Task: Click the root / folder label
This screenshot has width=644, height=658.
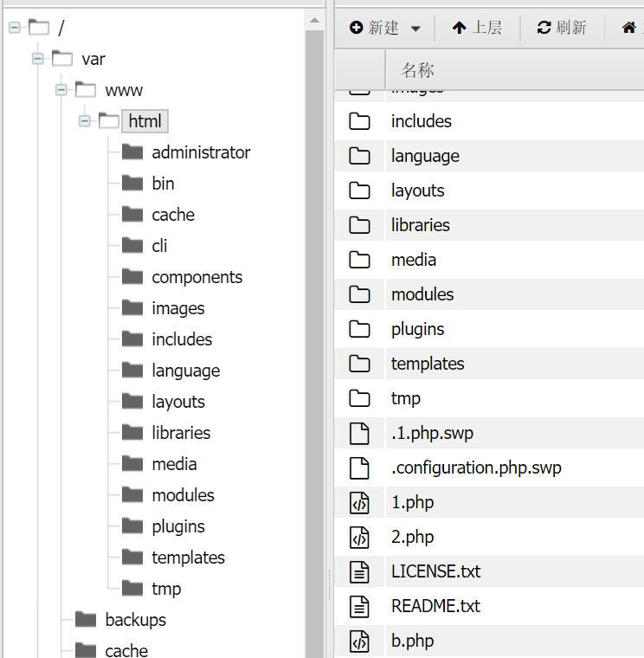Action: (x=61, y=28)
